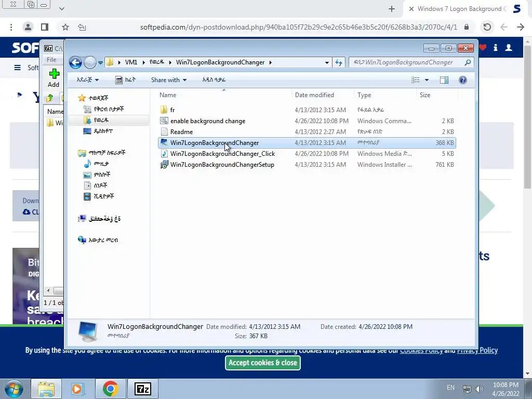Open the Documents library in sidebar
This screenshot has width=532, height=399.
coord(96,185)
